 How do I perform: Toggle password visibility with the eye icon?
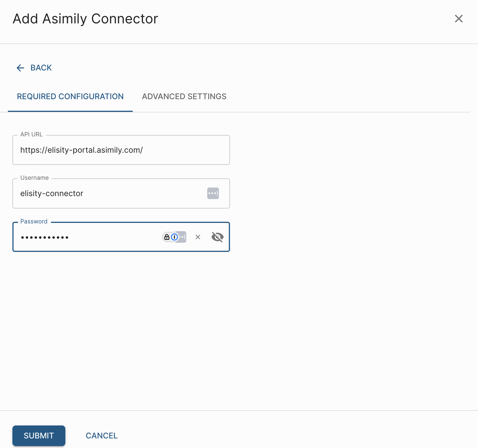pos(218,237)
